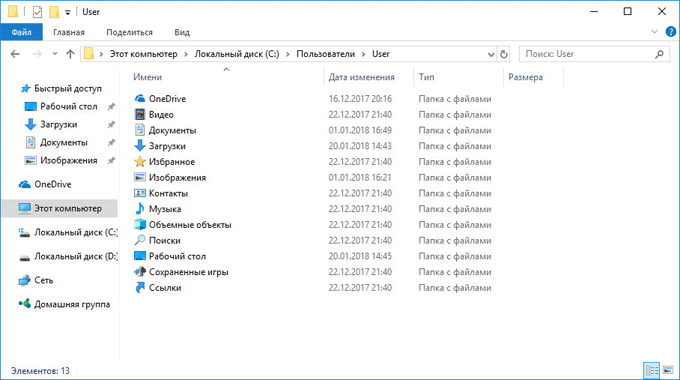The width and height of the screenshot is (680, 380).
Task: Select the Контакты folder icon
Action: 140,193
